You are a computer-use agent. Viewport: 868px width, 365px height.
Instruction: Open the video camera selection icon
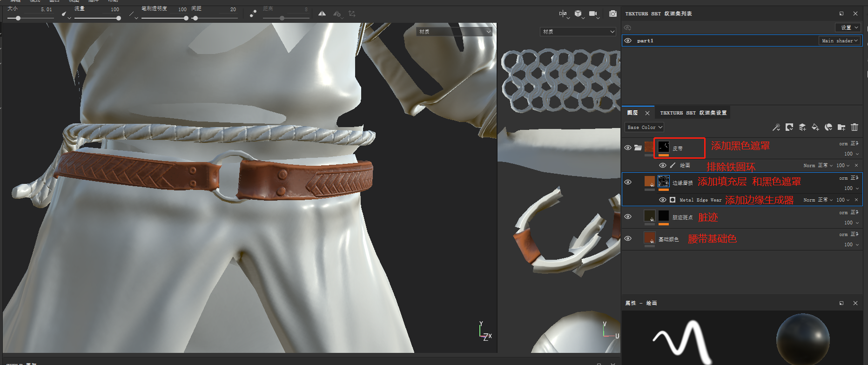point(593,14)
